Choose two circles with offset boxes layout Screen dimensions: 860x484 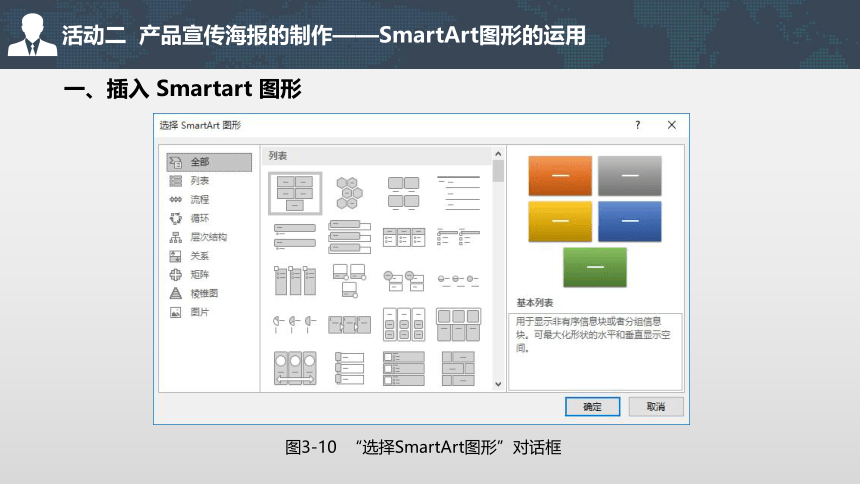tap(404, 280)
